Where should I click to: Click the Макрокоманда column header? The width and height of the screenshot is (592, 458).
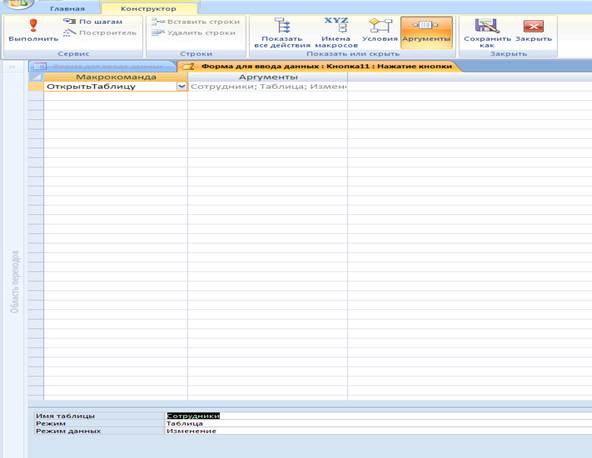[x=116, y=77]
